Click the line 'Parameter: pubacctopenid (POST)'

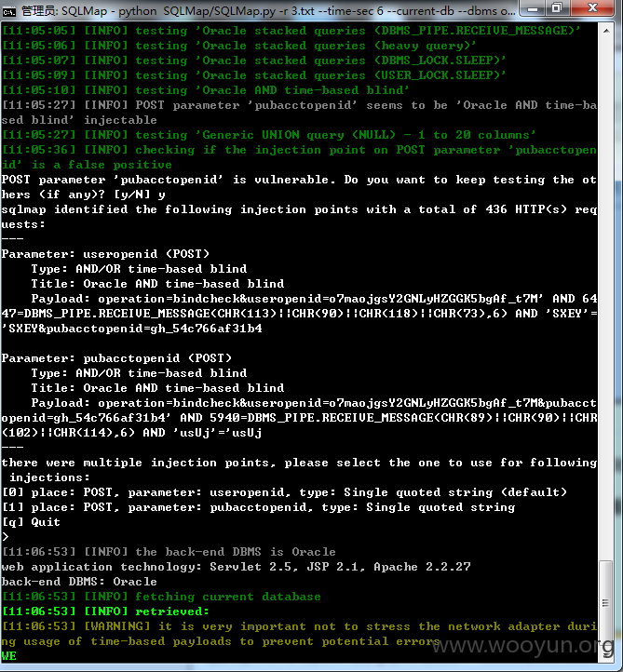[x=116, y=358]
